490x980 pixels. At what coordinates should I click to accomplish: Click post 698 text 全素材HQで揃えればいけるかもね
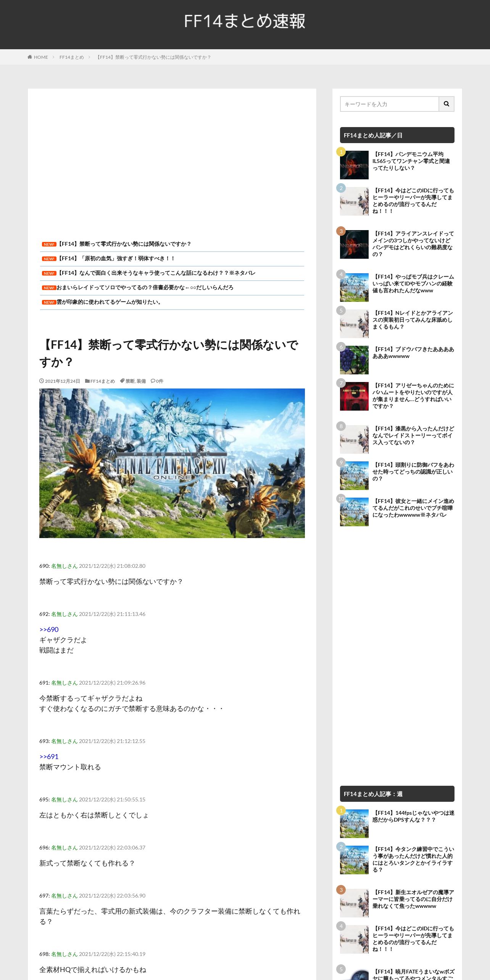coord(93,970)
